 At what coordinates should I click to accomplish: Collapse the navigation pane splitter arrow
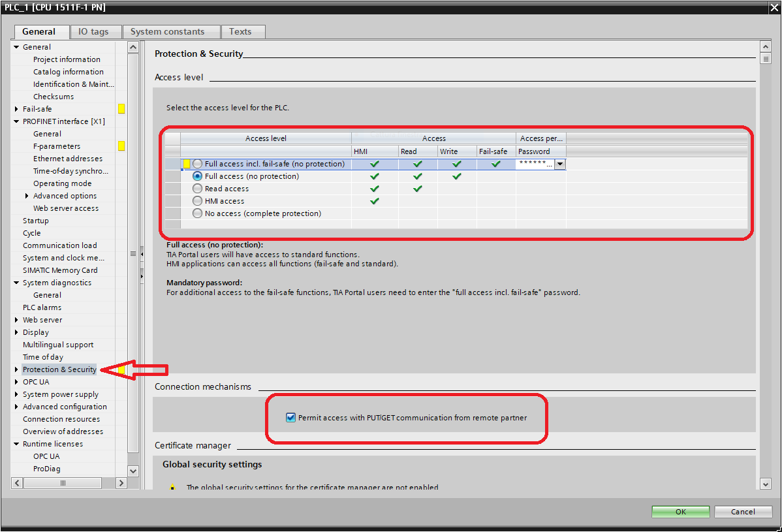point(142,255)
